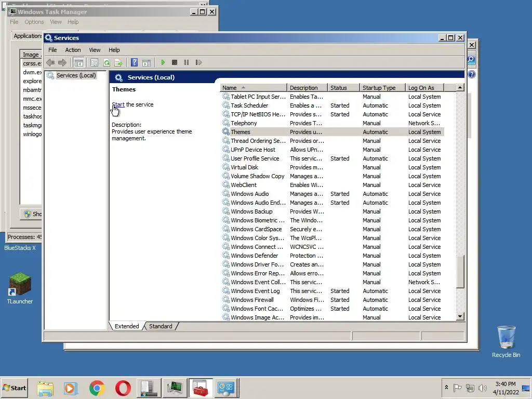The height and width of the screenshot is (399, 532).
Task: Click the network tray icon
Action: pos(470,388)
